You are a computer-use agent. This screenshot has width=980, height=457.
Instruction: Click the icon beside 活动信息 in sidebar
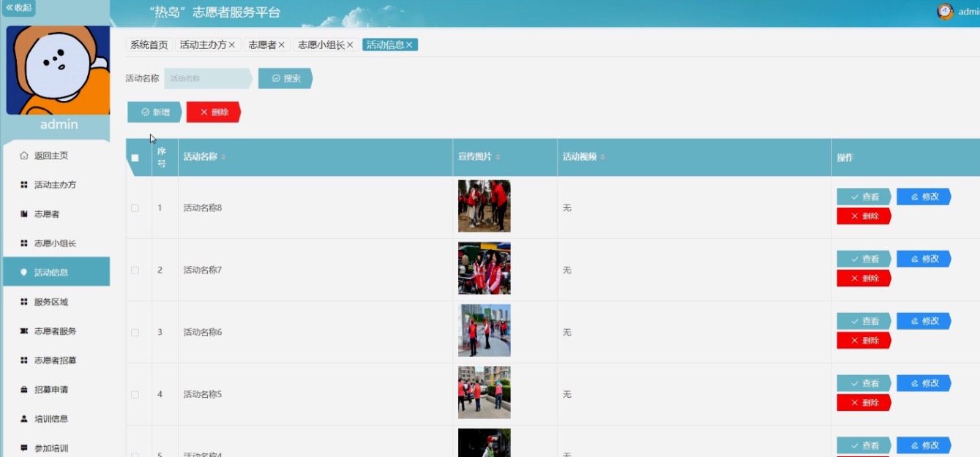point(24,272)
